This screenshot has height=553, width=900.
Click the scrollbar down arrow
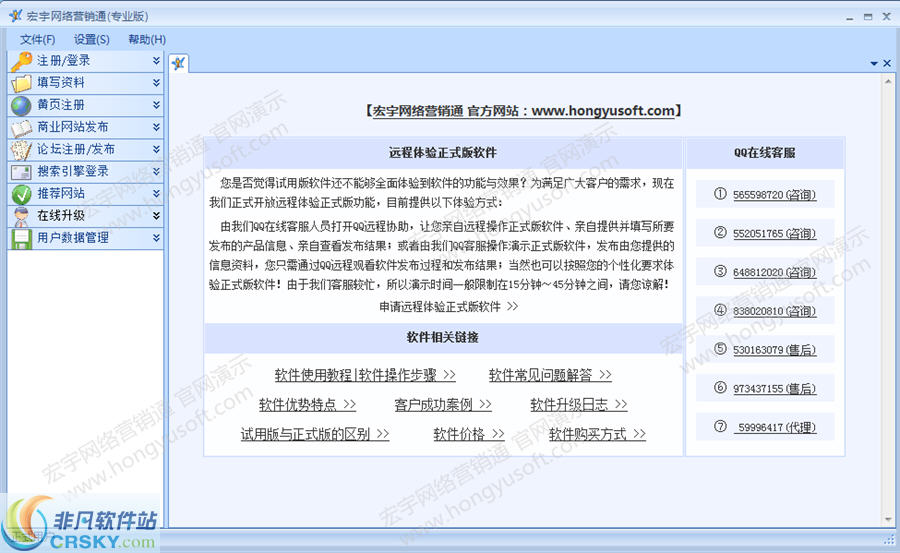tap(888, 520)
